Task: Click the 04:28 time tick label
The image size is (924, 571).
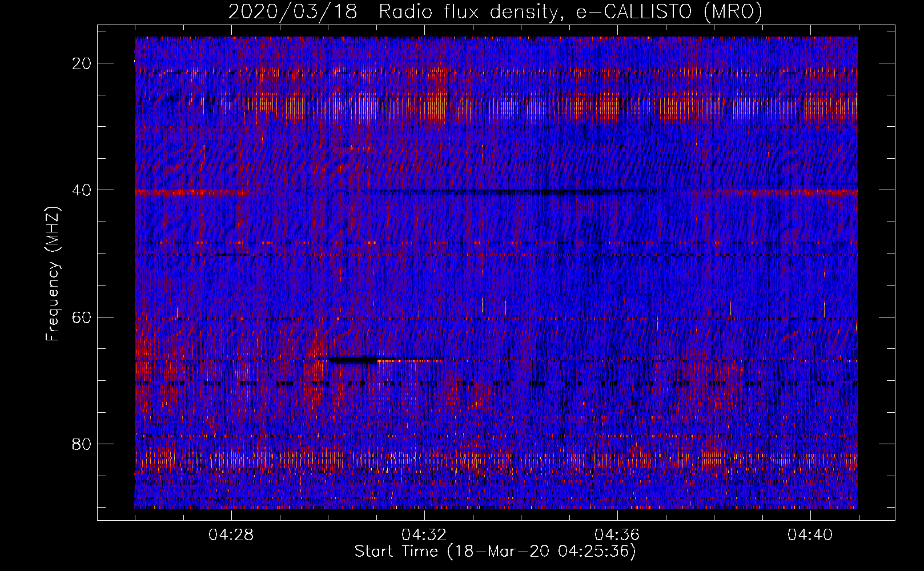Action: point(231,535)
